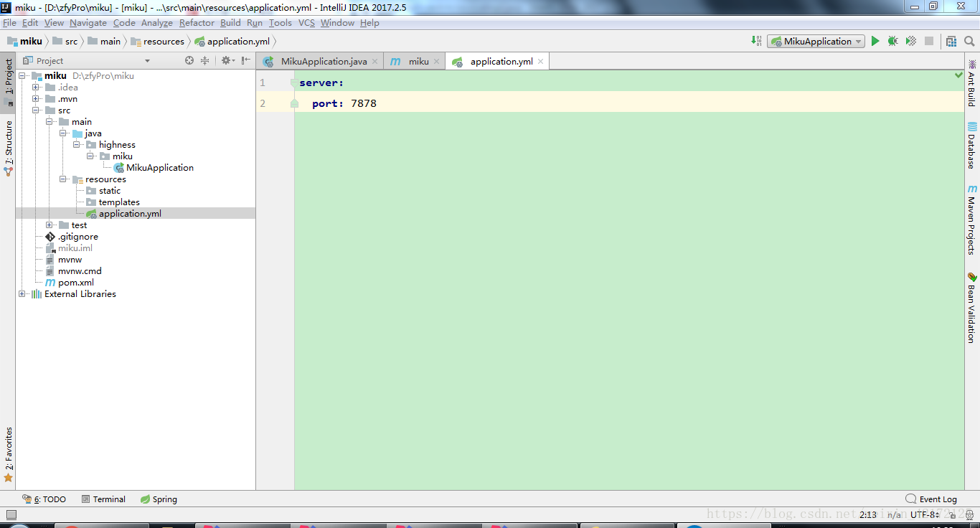Open Maven Projects side panel
This screenshot has width=980, height=528.
pyautogui.click(x=972, y=220)
